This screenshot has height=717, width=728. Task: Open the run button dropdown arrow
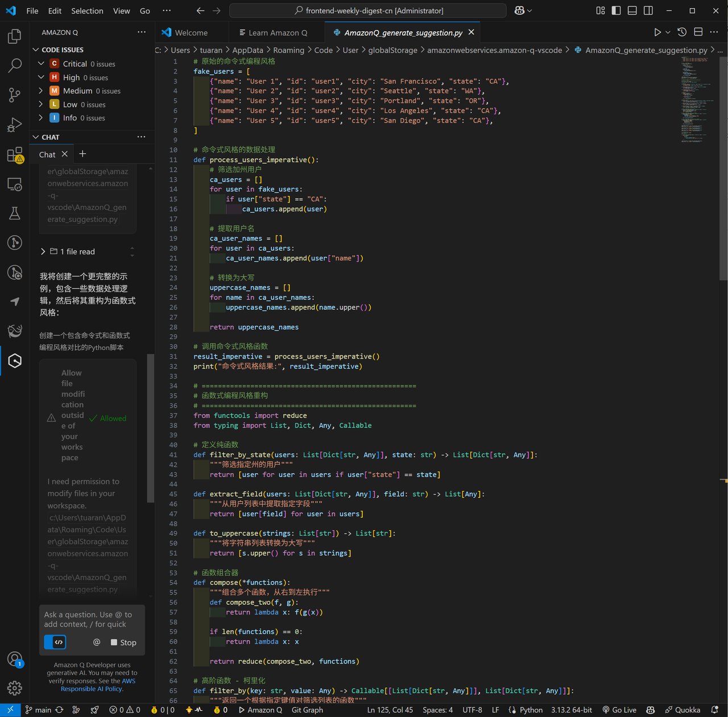coord(668,32)
